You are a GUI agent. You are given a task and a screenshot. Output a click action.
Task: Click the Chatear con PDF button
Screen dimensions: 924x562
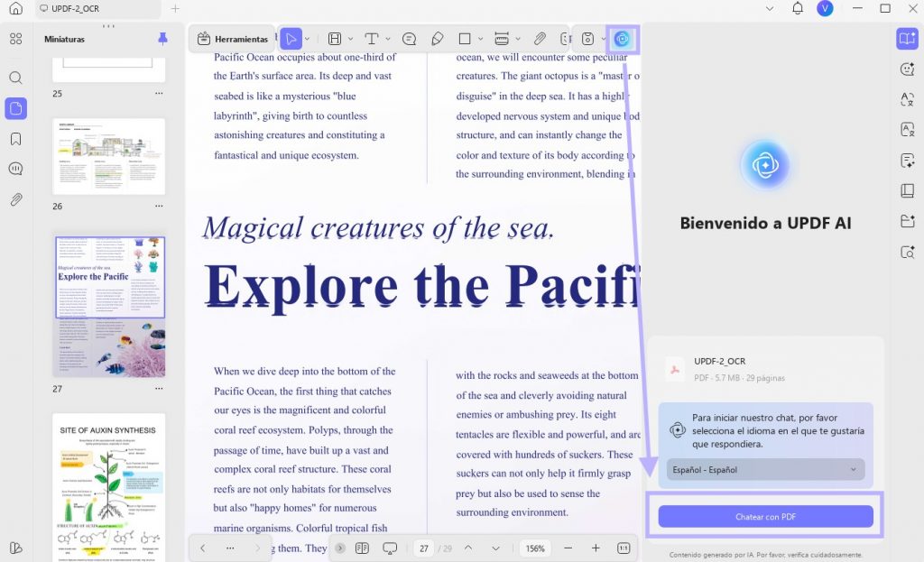tap(765, 517)
